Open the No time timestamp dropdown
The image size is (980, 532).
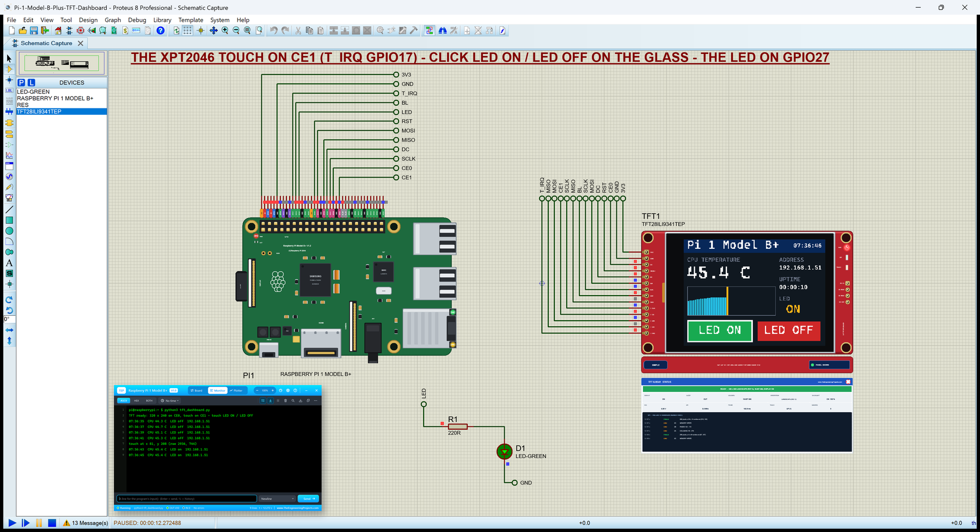(x=170, y=400)
